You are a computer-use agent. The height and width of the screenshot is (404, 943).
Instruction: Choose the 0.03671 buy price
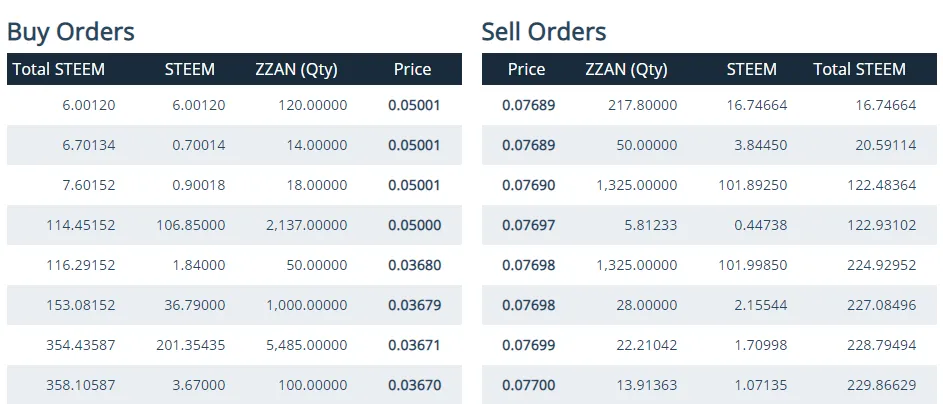[414, 345]
